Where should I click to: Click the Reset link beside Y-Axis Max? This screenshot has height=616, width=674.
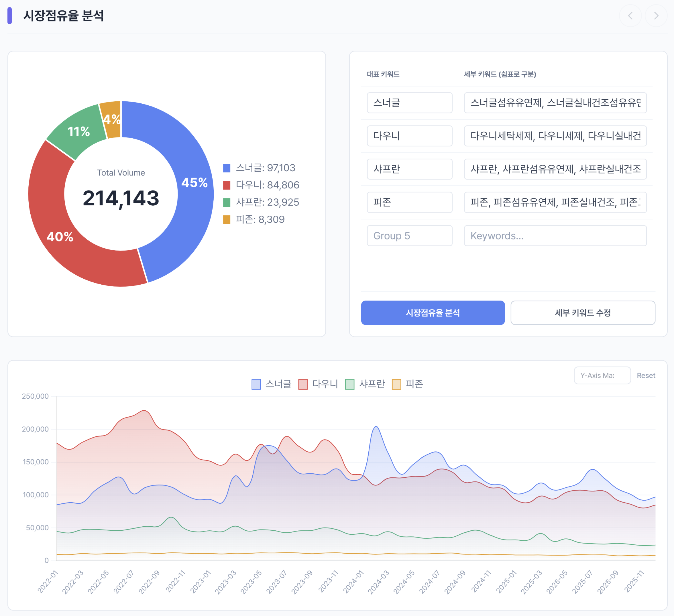pos(646,375)
